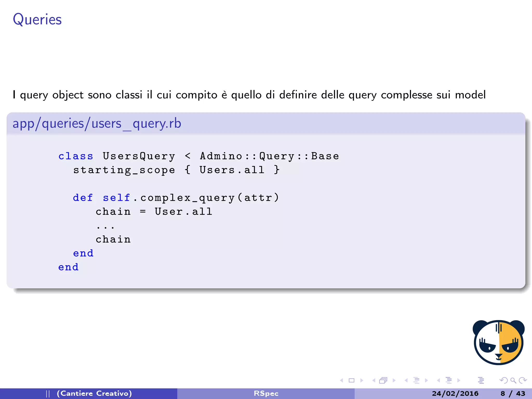Click the section navigation icon
Viewport: 532px width, 399px height.
coord(449,380)
